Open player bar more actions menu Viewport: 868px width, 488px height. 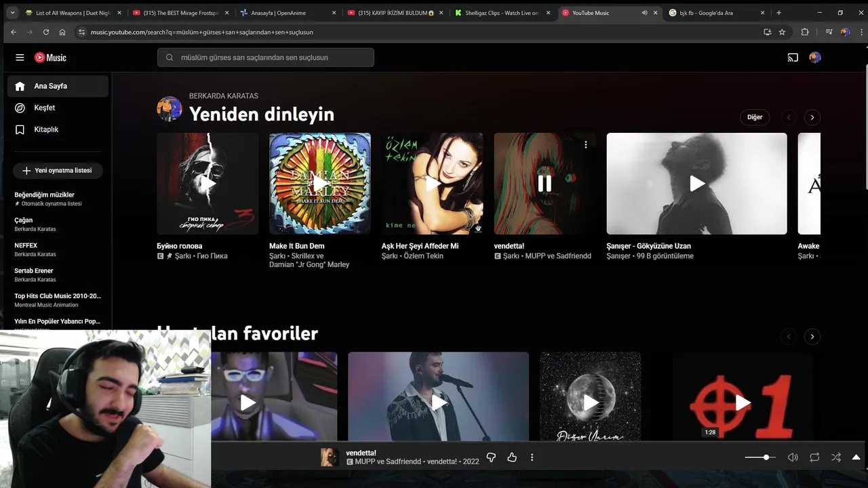tap(532, 457)
